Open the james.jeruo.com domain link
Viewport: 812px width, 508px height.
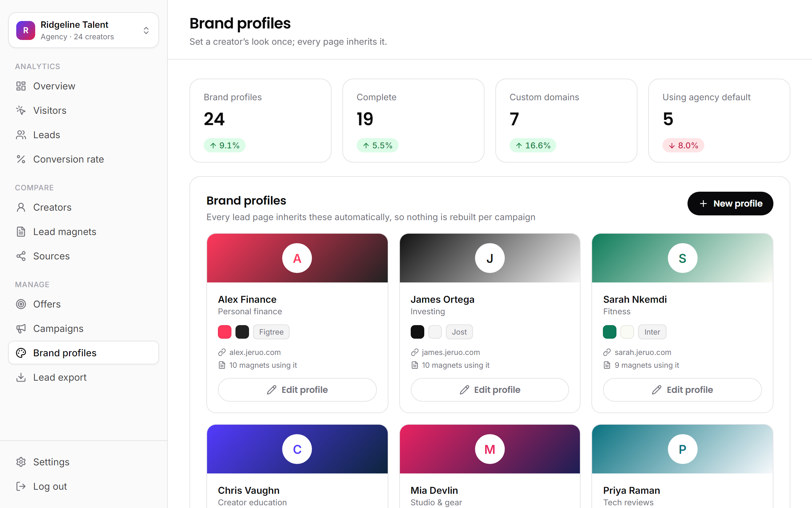pyautogui.click(x=451, y=352)
